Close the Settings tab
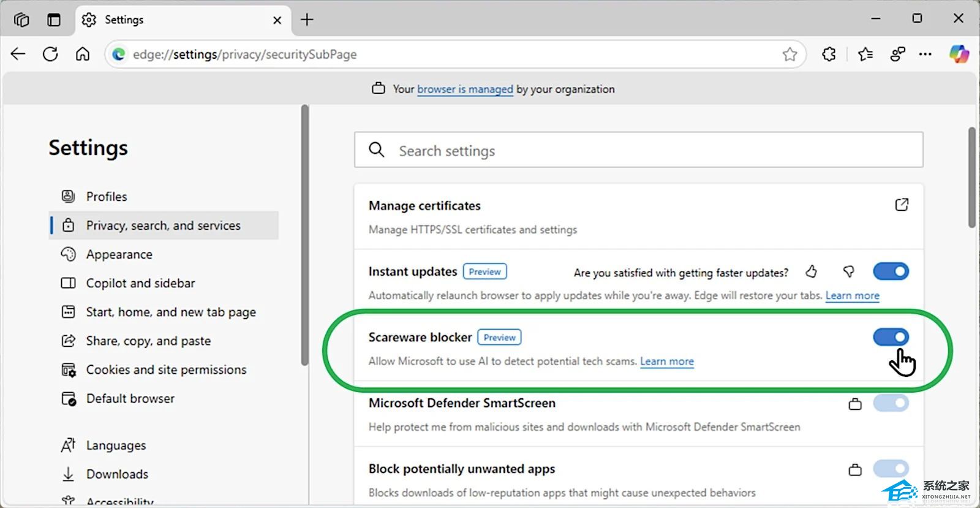This screenshot has width=980, height=508. [x=277, y=20]
